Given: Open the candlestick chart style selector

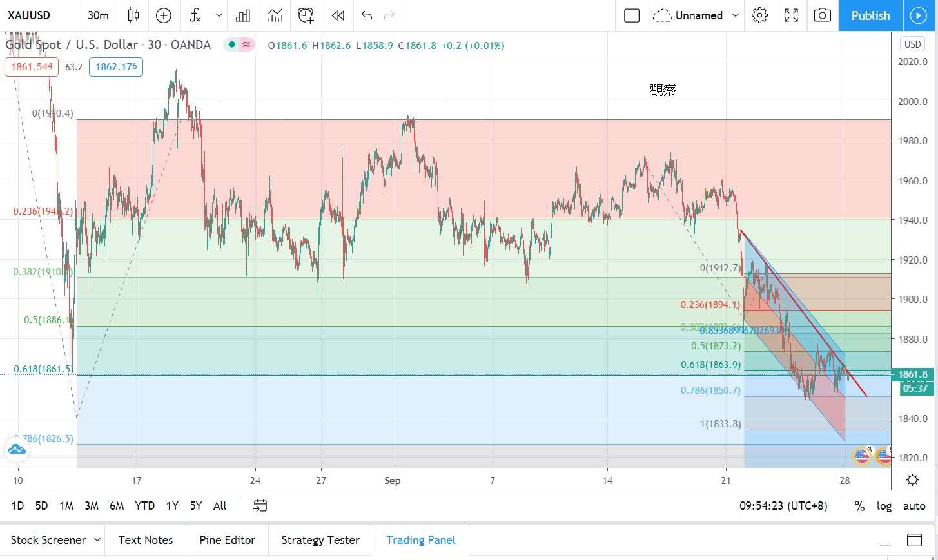Looking at the screenshot, I should (133, 15).
